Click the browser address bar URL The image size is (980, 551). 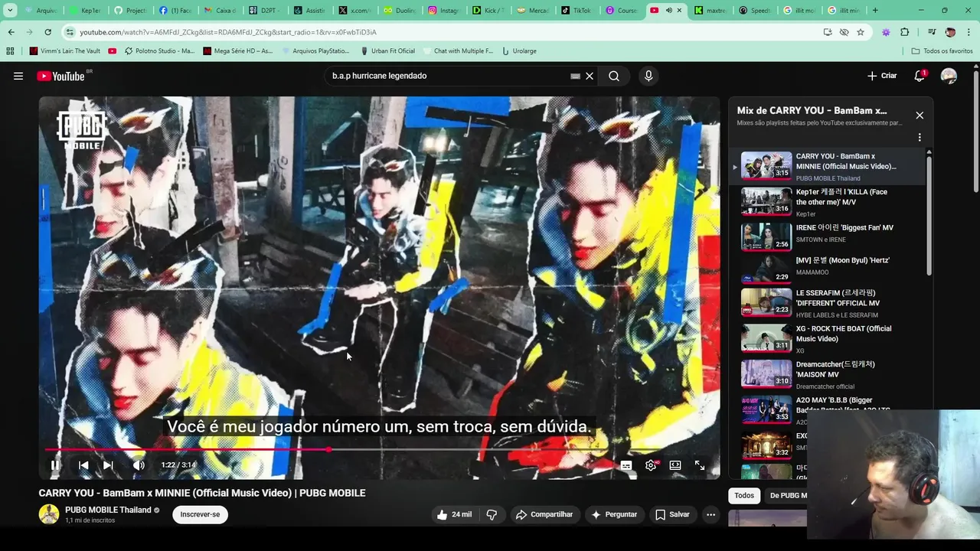(228, 32)
